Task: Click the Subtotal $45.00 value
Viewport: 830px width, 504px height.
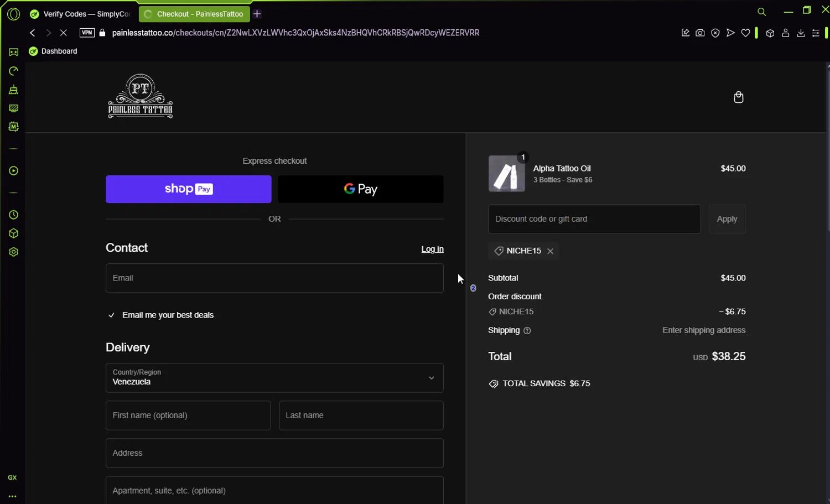Action: coord(733,278)
